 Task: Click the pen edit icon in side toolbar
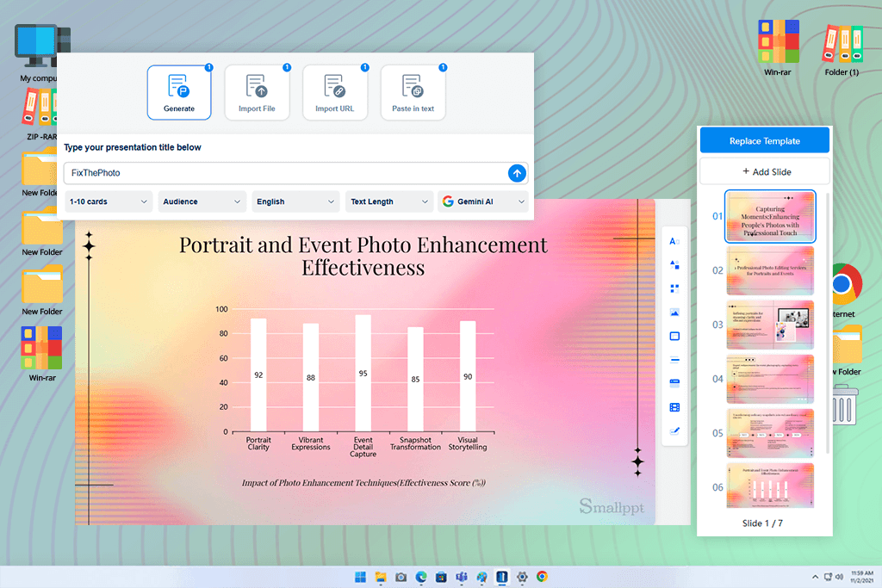[674, 431]
